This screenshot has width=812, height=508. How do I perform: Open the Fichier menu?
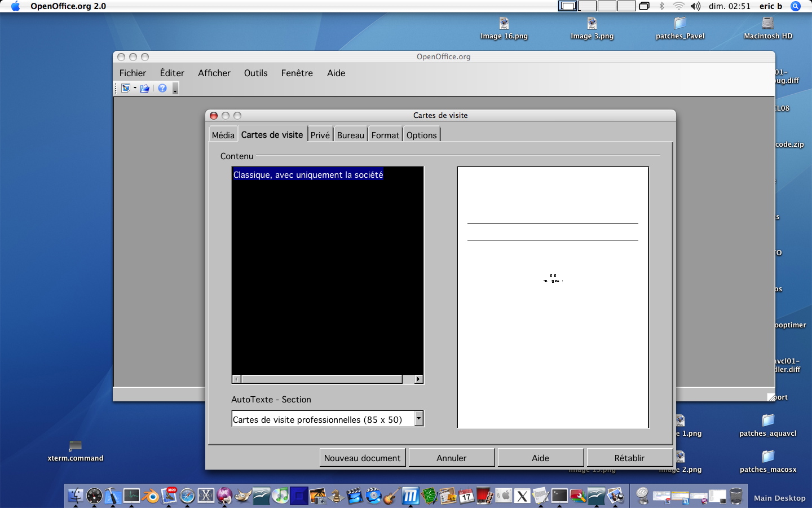[x=133, y=73]
